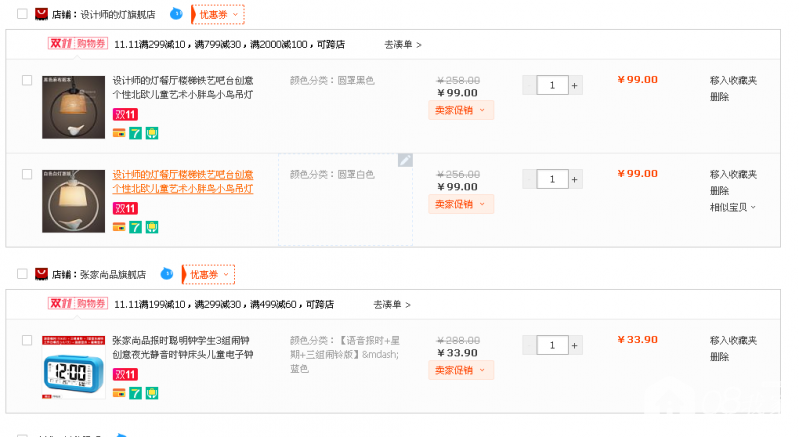799x437 pixels.
Task: Click 去凑单 link in the first store promotion bar
Action: (x=403, y=45)
